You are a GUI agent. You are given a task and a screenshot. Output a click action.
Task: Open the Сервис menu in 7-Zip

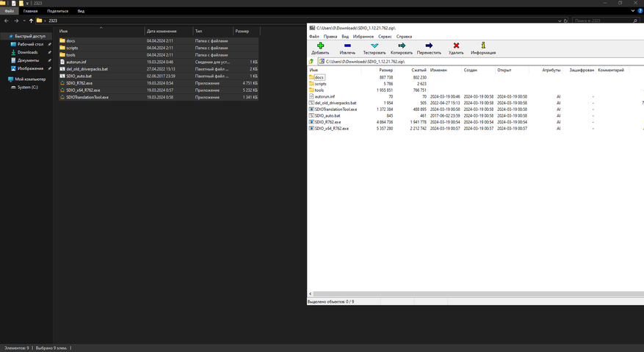click(385, 37)
